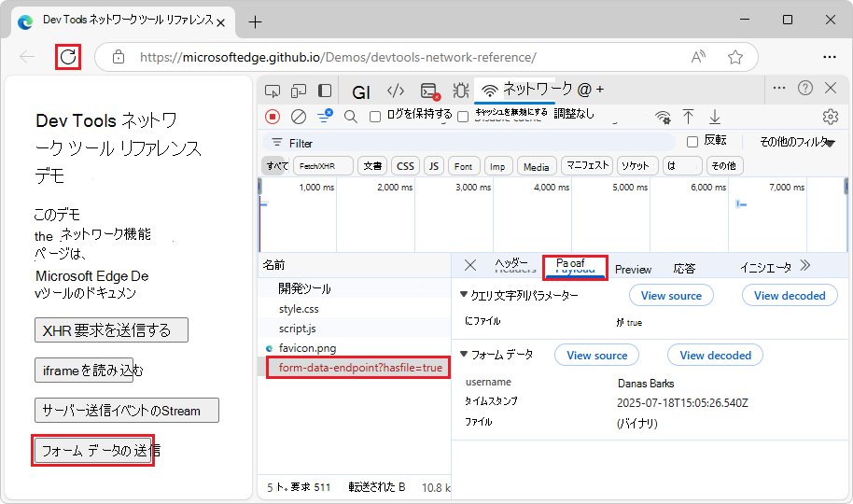Enable the disable cache checkbox

[463, 117]
